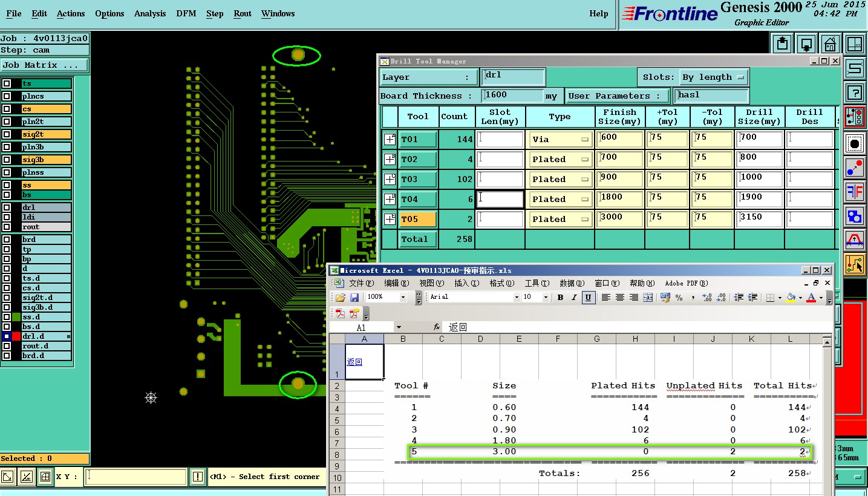Click the red color swatch beside drl.d layer
Viewport: 868px width, 496px height.
click(x=16, y=336)
